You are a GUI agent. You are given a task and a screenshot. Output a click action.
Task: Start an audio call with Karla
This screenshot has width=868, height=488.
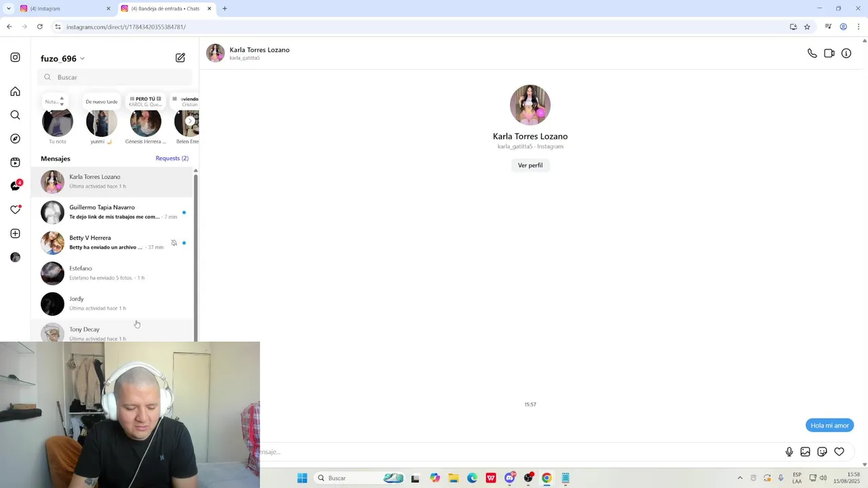pyautogui.click(x=812, y=54)
